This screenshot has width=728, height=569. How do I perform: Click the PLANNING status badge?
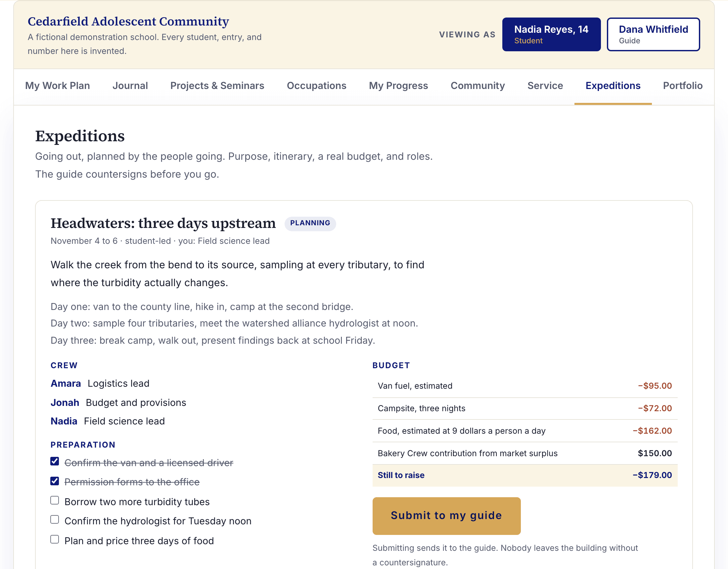(x=310, y=223)
